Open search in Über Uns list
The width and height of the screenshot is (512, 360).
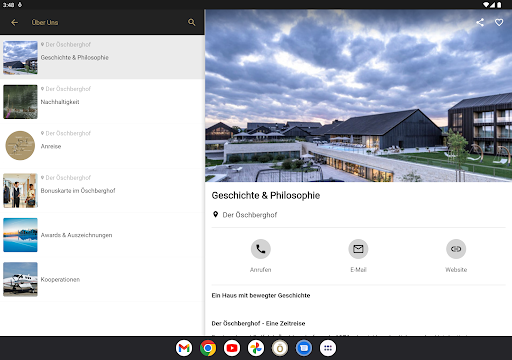[x=192, y=22]
